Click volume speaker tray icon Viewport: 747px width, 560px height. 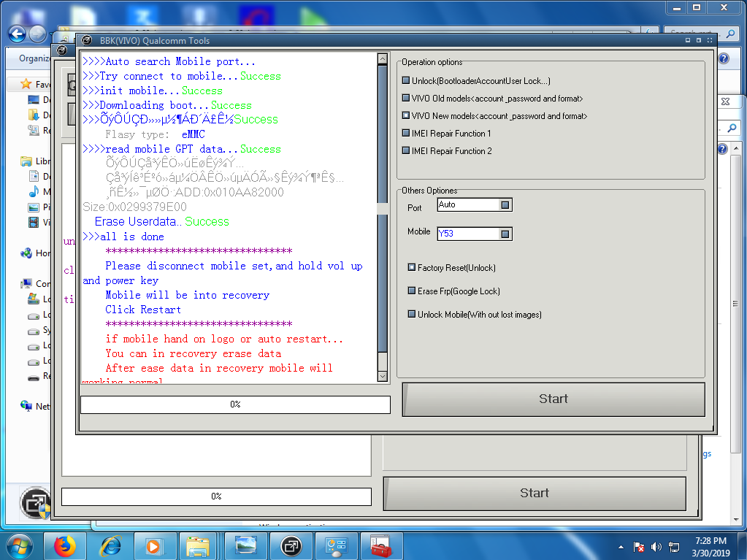point(656,547)
